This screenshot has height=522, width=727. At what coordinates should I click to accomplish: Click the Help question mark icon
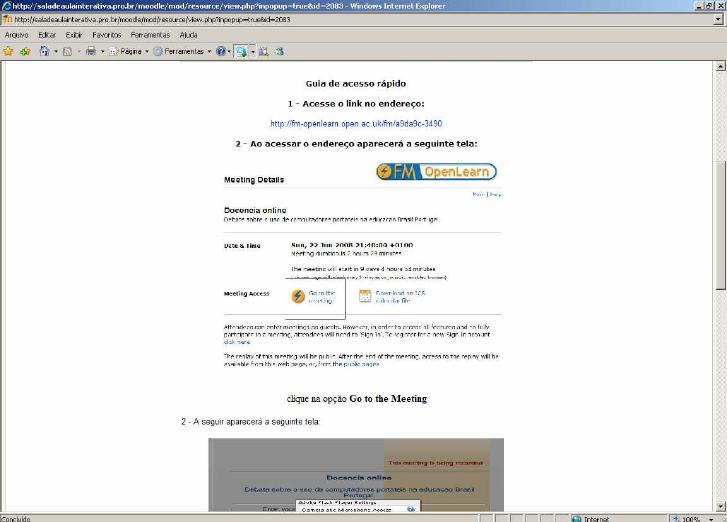[x=220, y=51]
